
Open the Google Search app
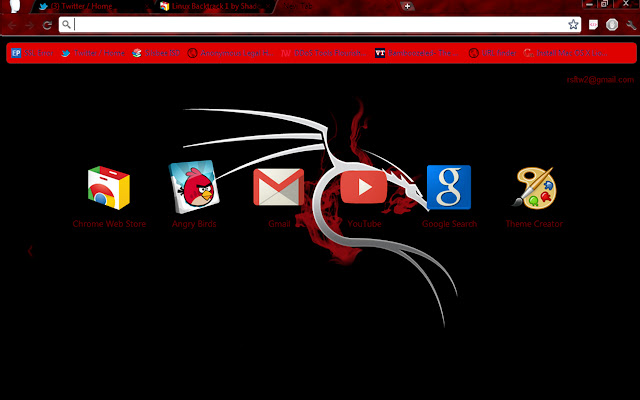click(x=449, y=187)
